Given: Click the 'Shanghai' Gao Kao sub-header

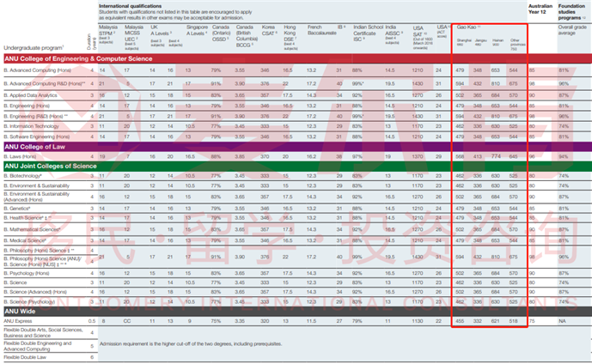Looking at the screenshot, I should 464,42.
